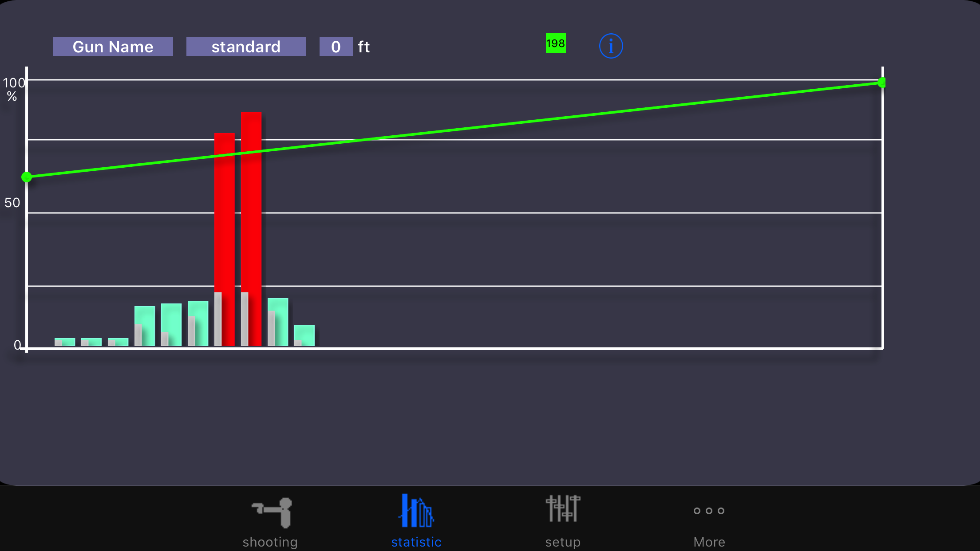Click the distance field showing 0
The image size is (980, 551).
tap(336, 47)
